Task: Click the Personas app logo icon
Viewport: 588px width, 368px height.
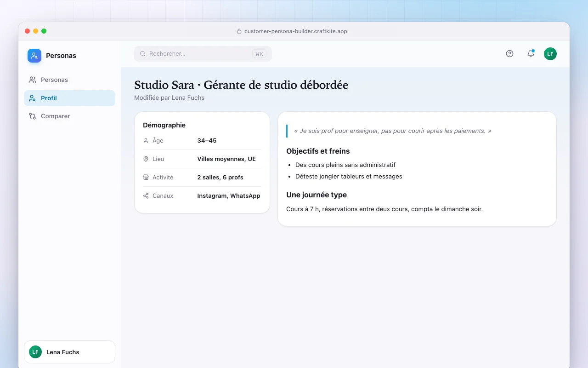Action: point(34,56)
